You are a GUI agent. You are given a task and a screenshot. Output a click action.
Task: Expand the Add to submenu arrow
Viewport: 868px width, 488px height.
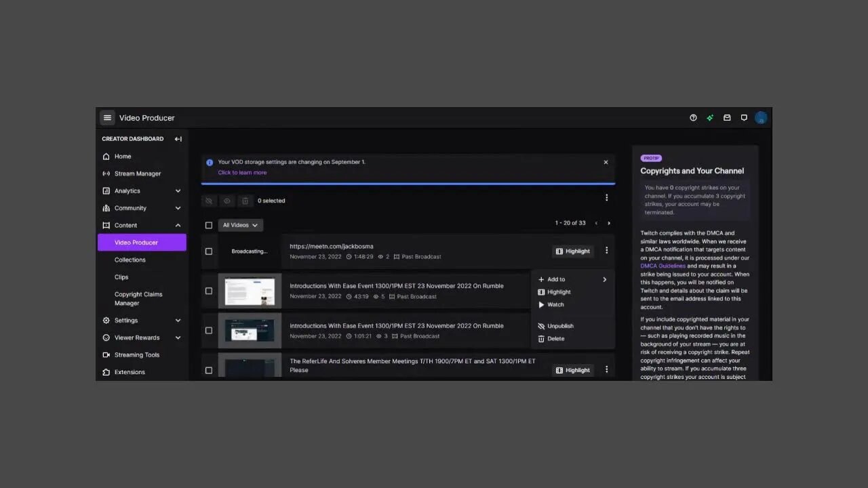coord(604,279)
